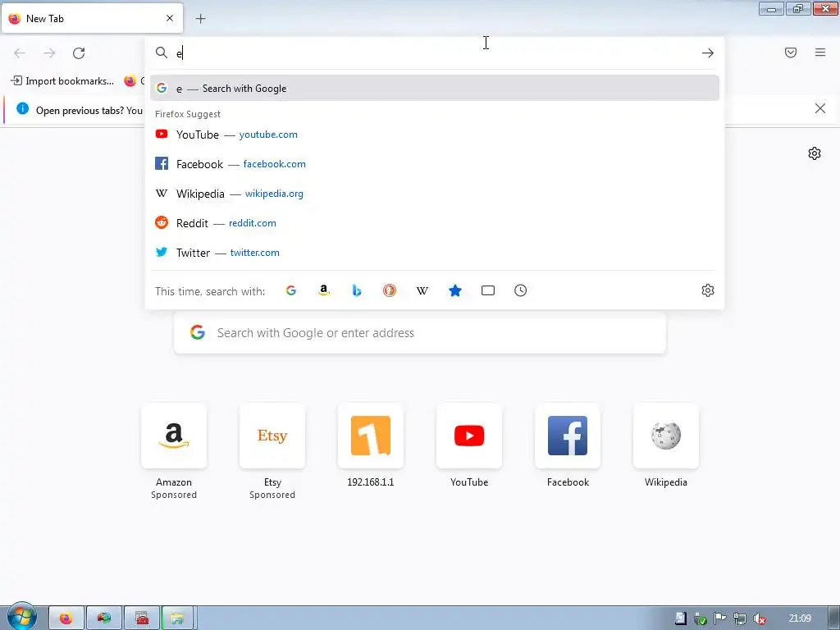Close the New Tab tab

tap(170, 18)
